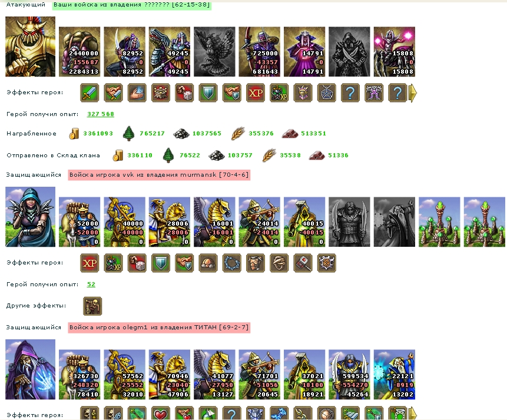The height and width of the screenshot is (420, 507).
Task: Click the ТИТАН [69-2-7] defender label
Action: [x=159, y=328]
